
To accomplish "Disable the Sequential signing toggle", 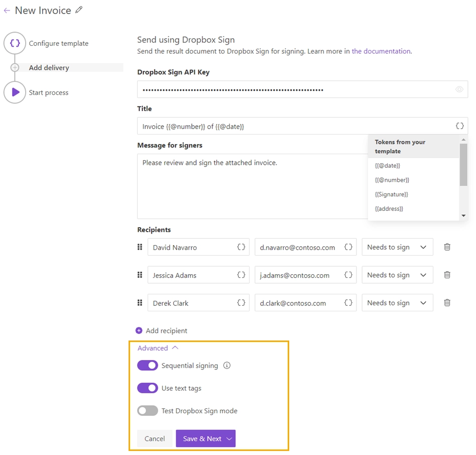I will click(148, 366).
